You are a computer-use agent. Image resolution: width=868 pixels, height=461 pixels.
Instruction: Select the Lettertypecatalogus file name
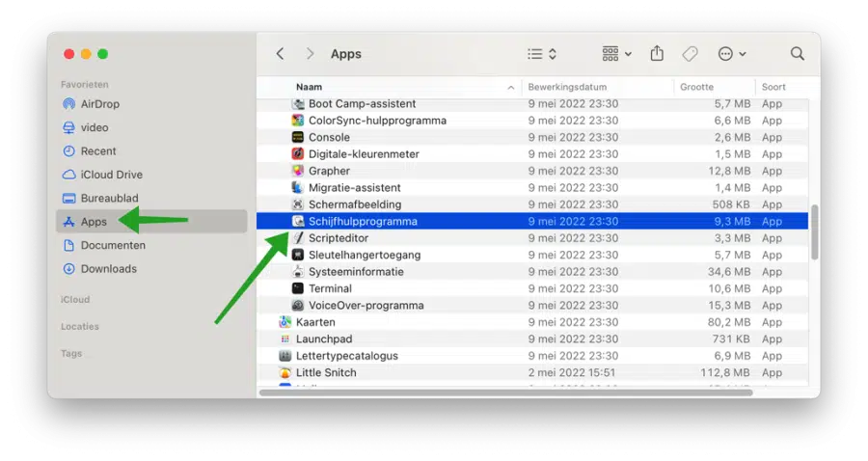(346, 355)
